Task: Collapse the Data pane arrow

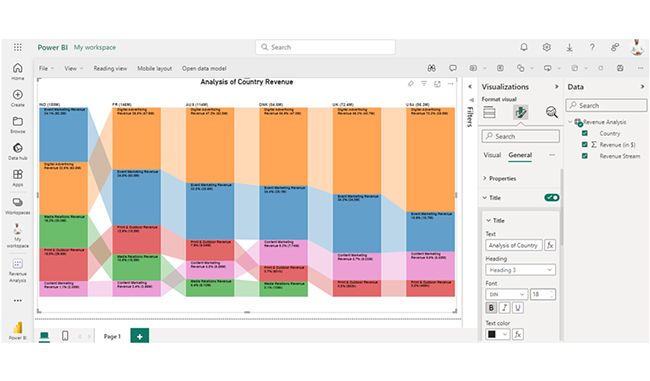Action: coord(642,87)
